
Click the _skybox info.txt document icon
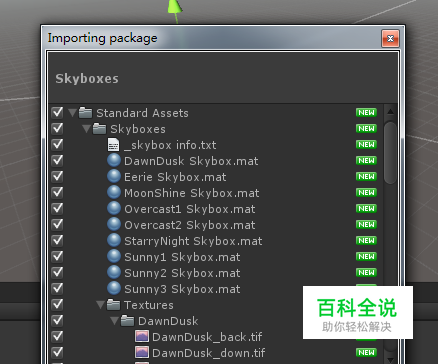click(113, 145)
